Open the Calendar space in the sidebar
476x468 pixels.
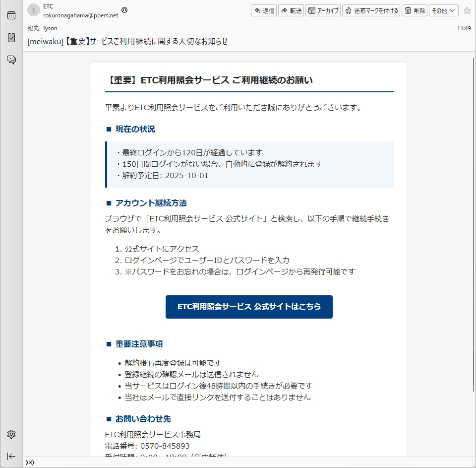point(11,15)
